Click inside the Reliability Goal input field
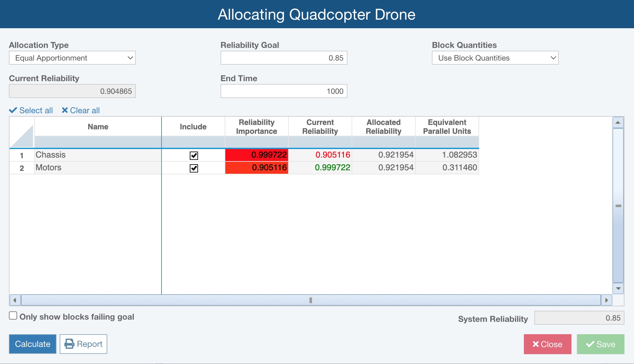This screenshot has width=634, height=364. 284,58
